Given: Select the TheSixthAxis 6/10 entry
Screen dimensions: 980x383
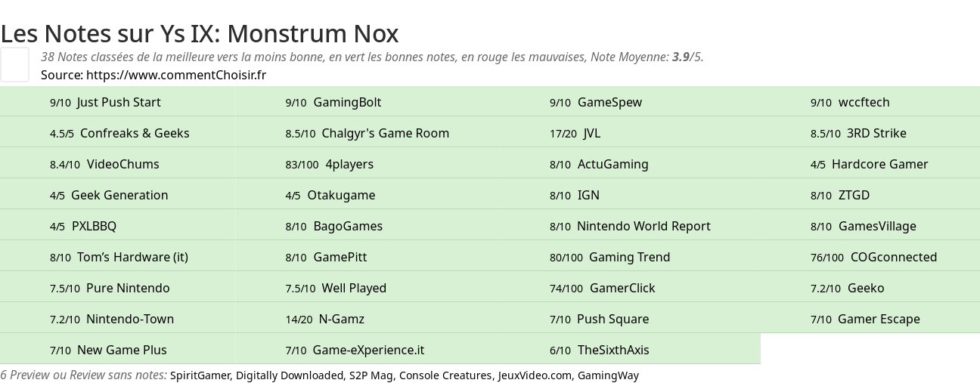Looking at the screenshot, I should tap(613, 350).
